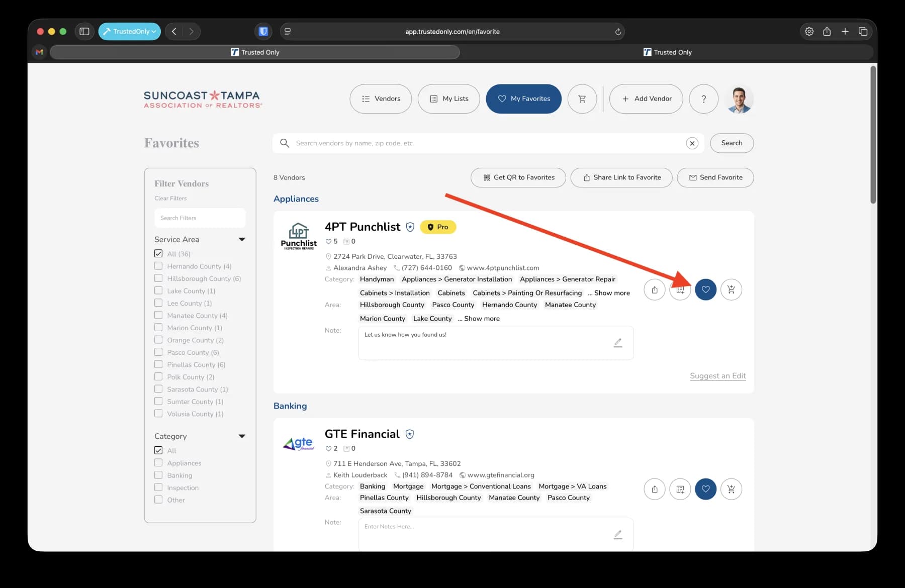Open the TrustedOnly tab group dropdown

[130, 31]
